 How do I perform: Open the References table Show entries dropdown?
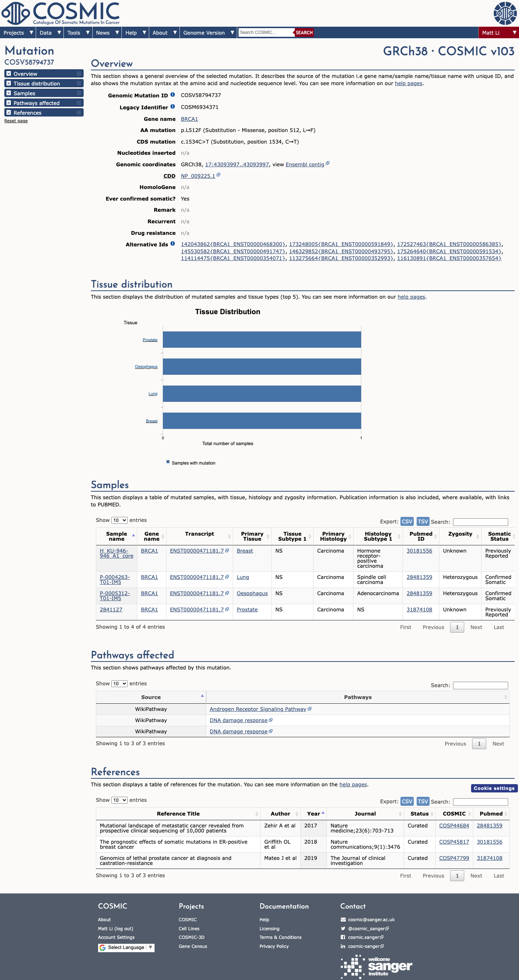[119, 800]
